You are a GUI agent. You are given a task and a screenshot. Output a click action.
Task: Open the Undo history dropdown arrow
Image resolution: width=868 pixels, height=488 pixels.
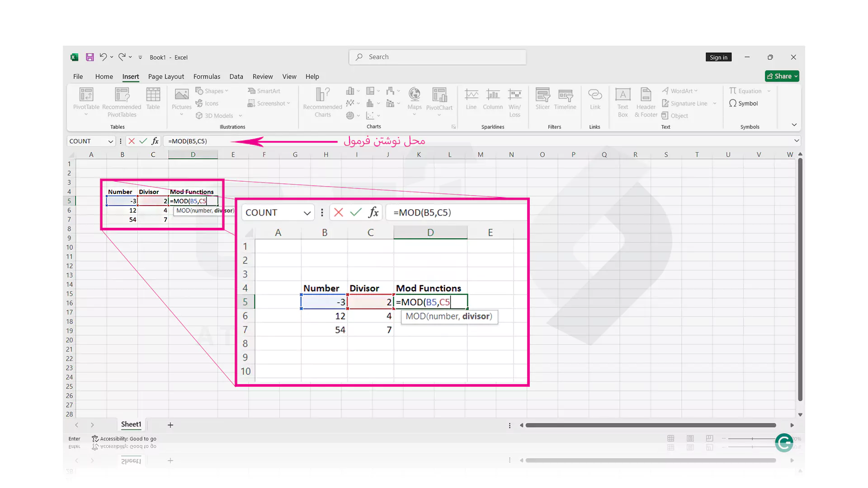[x=112, y=57]
